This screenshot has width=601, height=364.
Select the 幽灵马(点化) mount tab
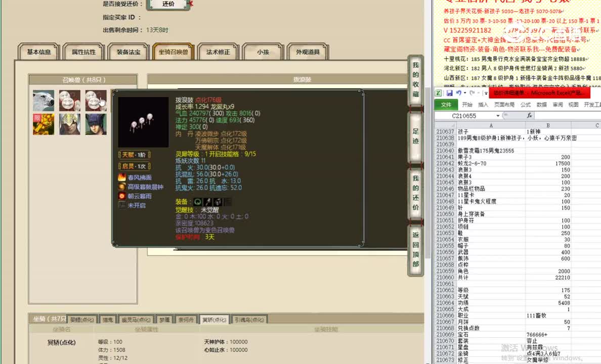click(x=136, y=320)
